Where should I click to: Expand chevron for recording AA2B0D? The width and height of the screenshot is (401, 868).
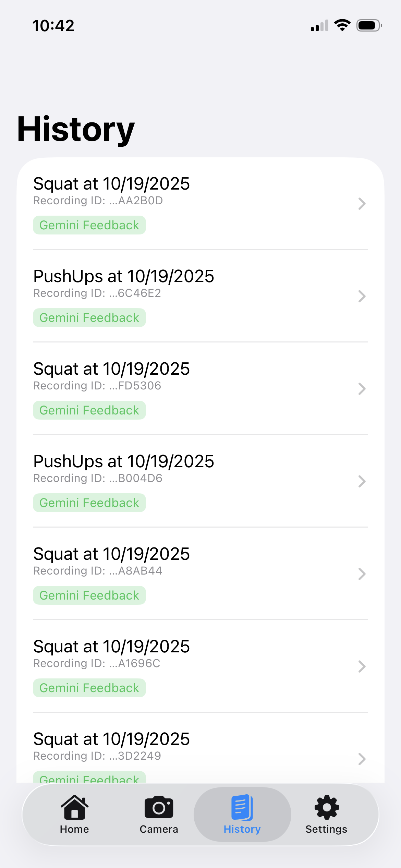[362, 204]
